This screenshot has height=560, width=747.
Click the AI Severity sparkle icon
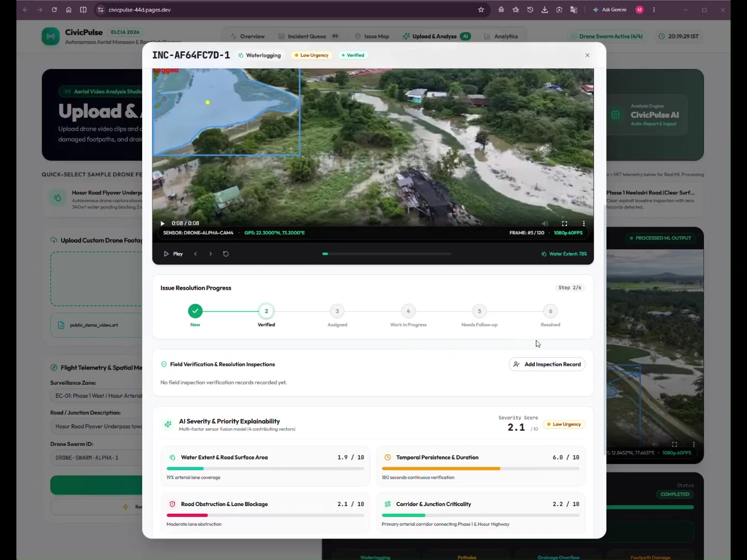coord(168,424)
